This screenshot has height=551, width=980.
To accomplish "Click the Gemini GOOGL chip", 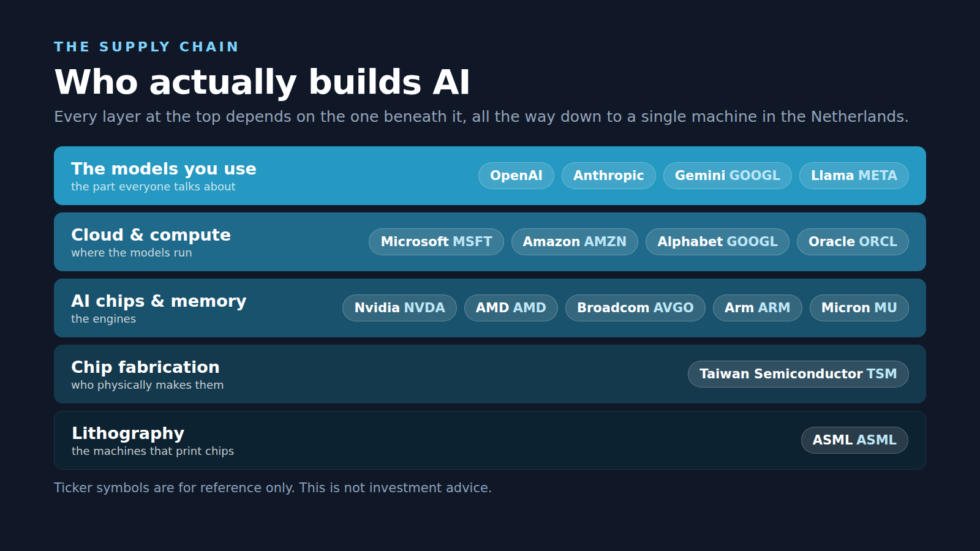I will (728, 176).
